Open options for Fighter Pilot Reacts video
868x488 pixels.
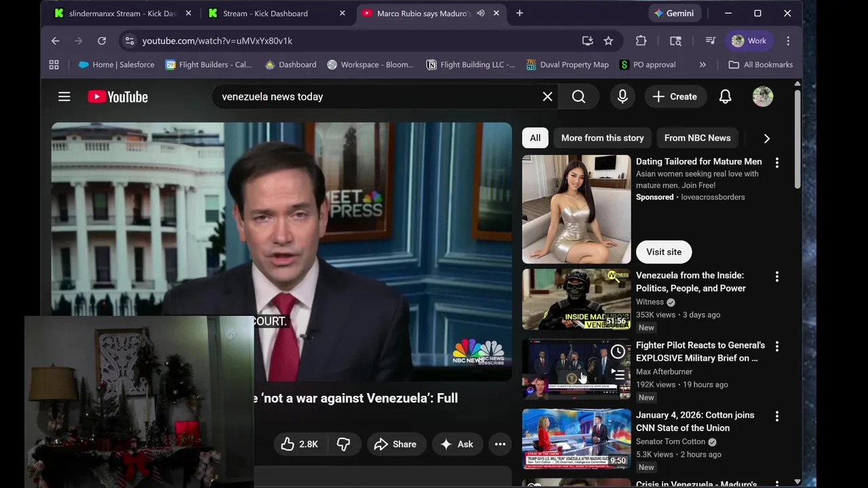(x=777, y=346)
